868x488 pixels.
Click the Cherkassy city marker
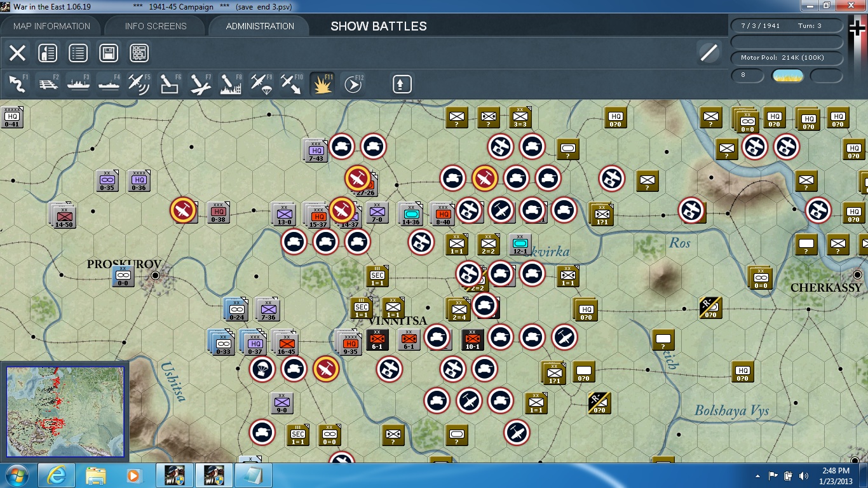point(857,274)
